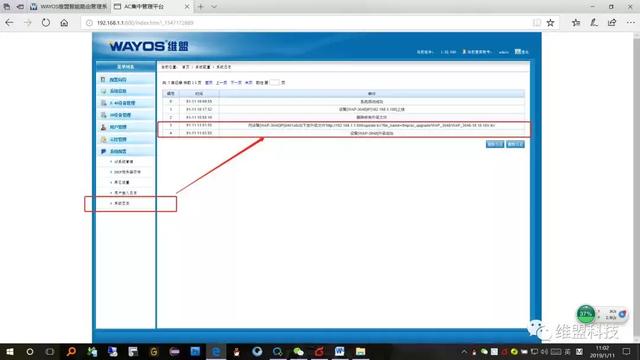The image size is (640, 360).
Task: Click the orange magnifier icon on taskbar
Action: pos(71,351)
